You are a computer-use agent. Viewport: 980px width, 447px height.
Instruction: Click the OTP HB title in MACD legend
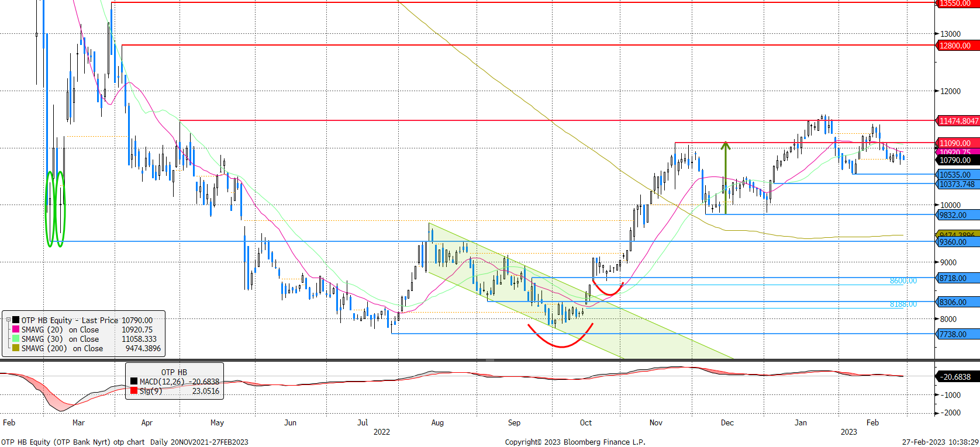click(x=174, y=372)
